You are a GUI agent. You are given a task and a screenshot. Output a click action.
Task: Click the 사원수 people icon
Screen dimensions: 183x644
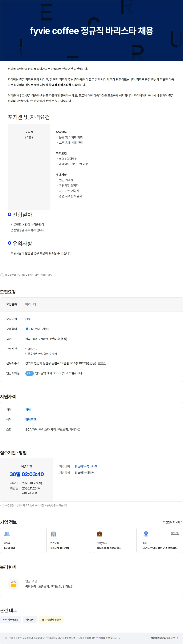click(x=7, y=534)
